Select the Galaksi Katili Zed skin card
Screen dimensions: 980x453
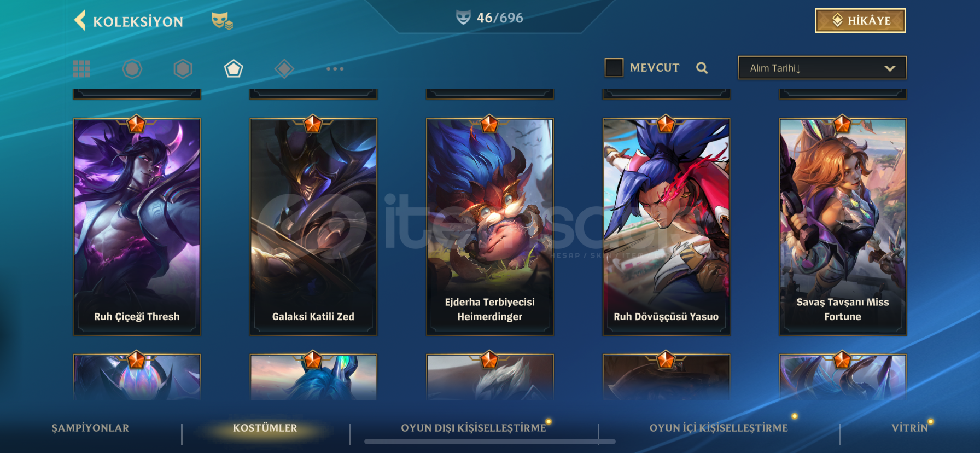click(x=313, y=226)
